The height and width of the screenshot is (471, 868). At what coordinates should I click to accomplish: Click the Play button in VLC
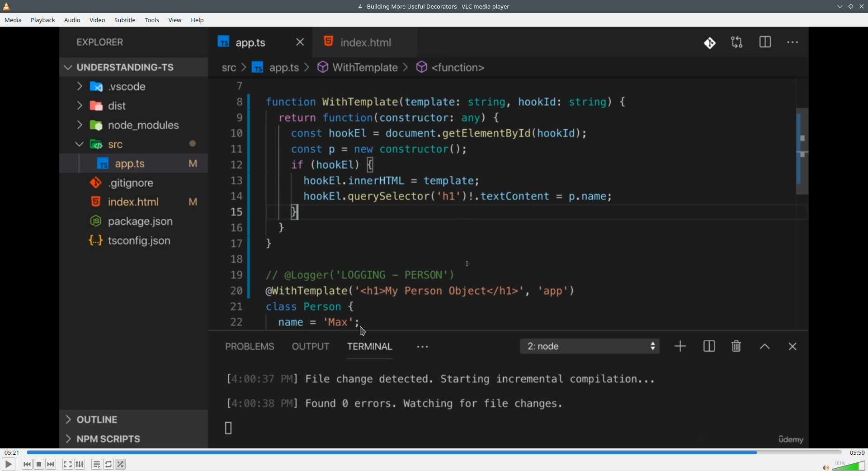[8, 464]
